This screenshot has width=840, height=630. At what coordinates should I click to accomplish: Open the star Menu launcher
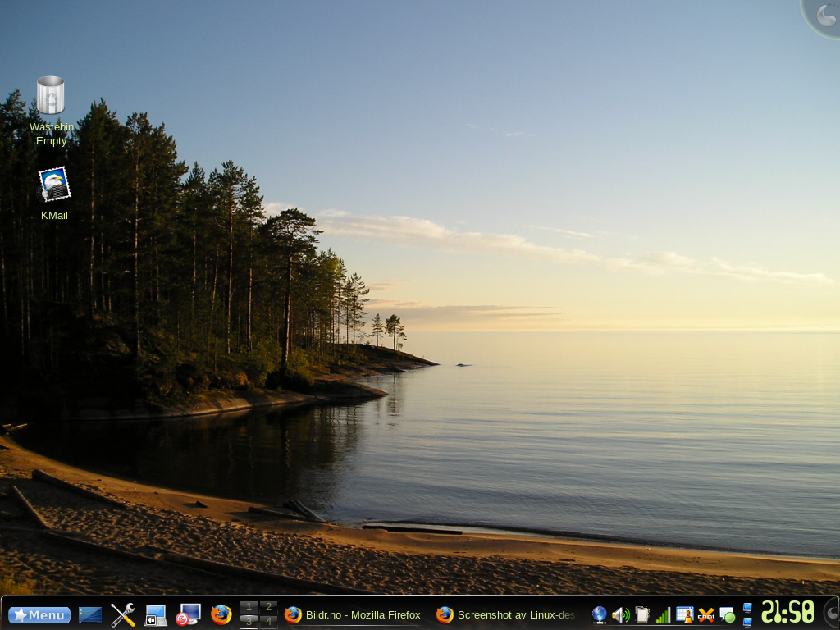click(39, 614)
